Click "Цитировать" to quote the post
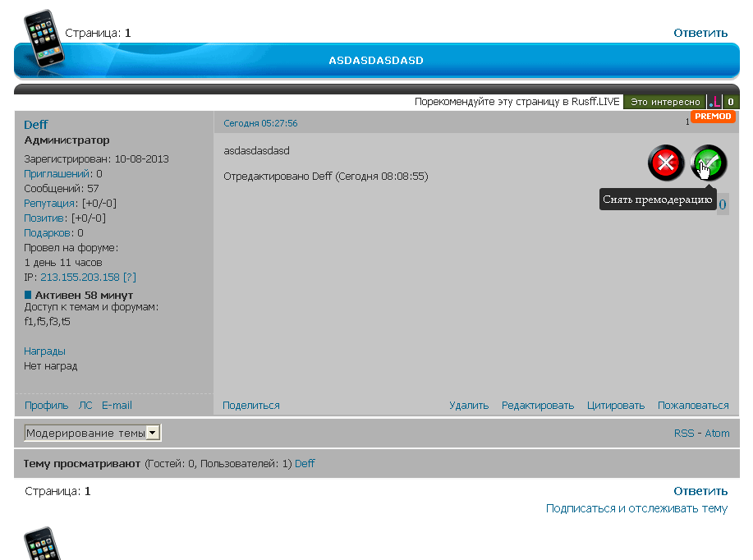The height and width of the screenshot is (560, 753). point(615,406)
